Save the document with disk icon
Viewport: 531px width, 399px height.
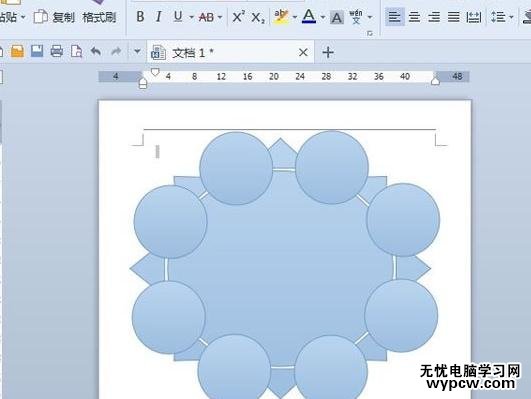[37, 51]
